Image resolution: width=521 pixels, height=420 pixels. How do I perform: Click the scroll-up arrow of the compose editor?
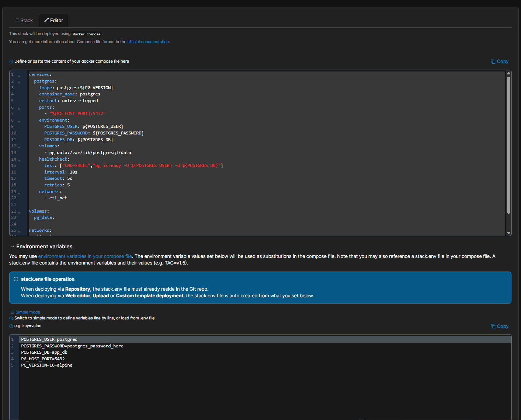click(508, 73)
